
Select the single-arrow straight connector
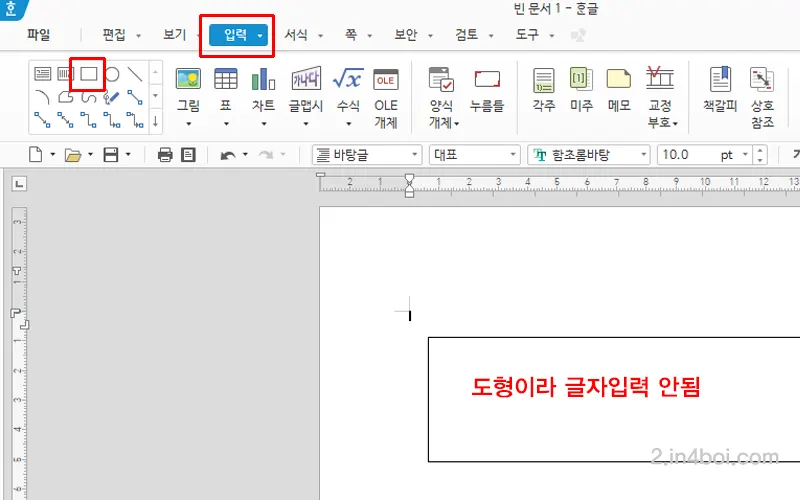(42, 120)
